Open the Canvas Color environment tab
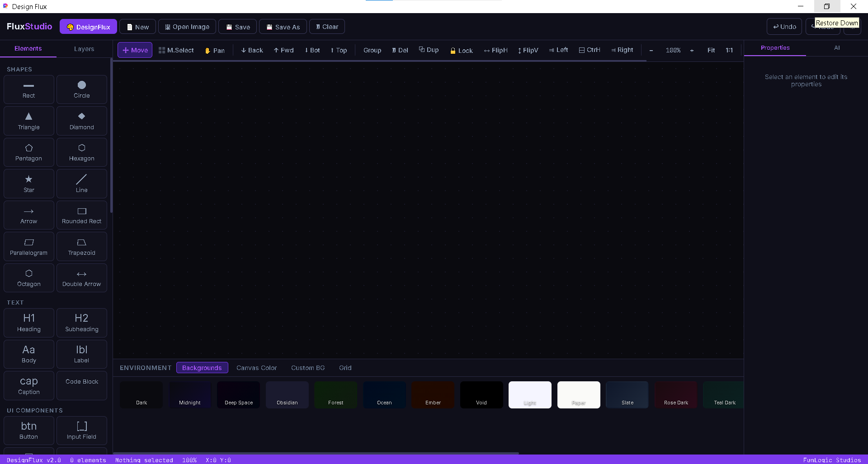 pos(256,368)
